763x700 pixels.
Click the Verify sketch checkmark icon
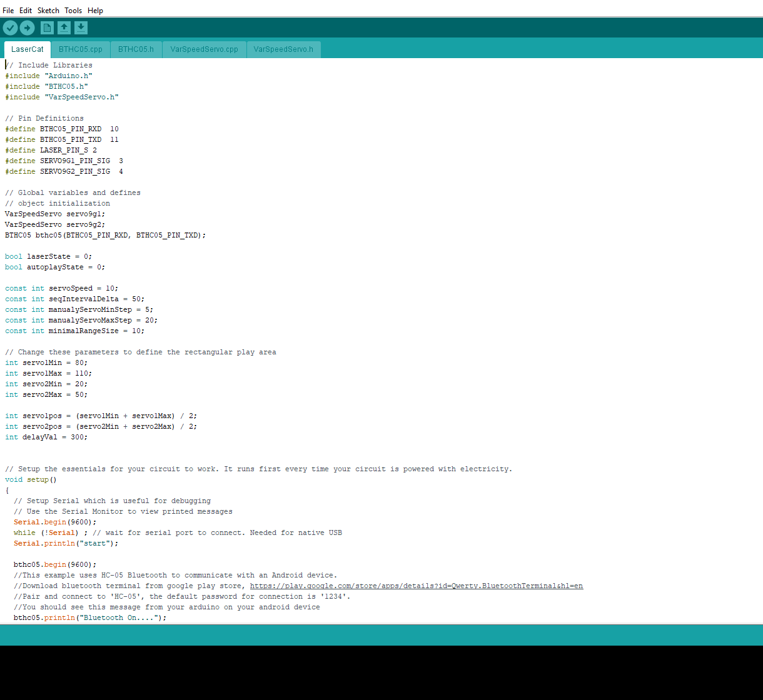pyautogui.click(x=10, y=27)
